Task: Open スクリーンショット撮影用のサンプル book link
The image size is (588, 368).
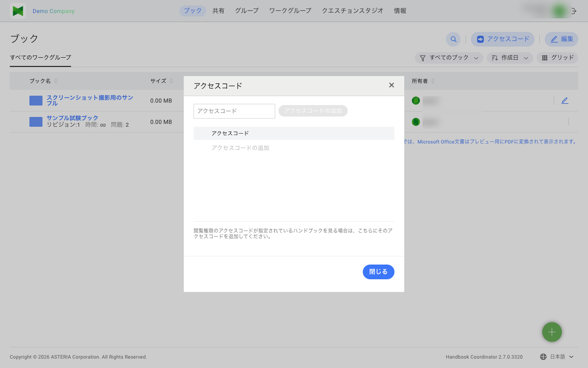Action: 90,101
